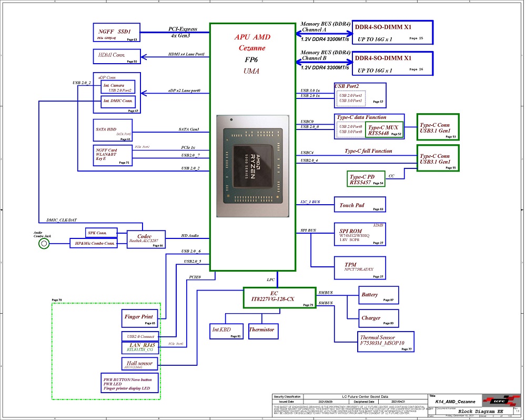Select the Channel A DDR4-SO-DIMM X1 block
Screen dimensions: 526x420
392,33
